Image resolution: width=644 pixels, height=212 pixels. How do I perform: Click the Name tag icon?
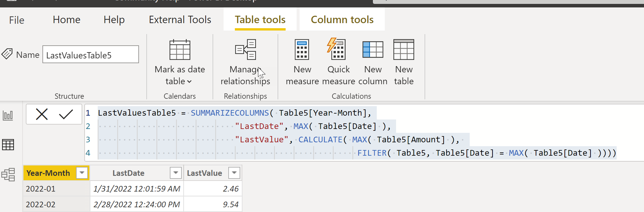point(7,54)
